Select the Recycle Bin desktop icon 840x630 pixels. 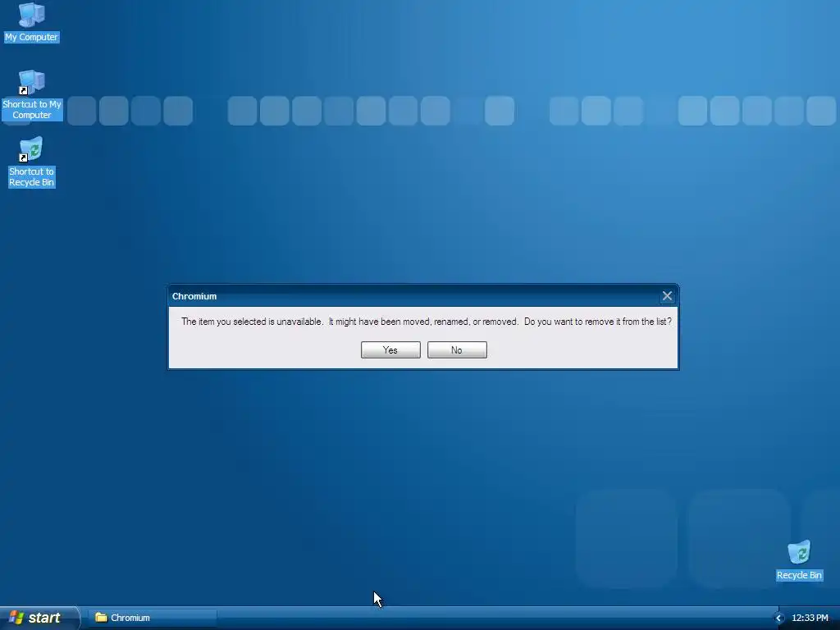[x=799, y=559]
